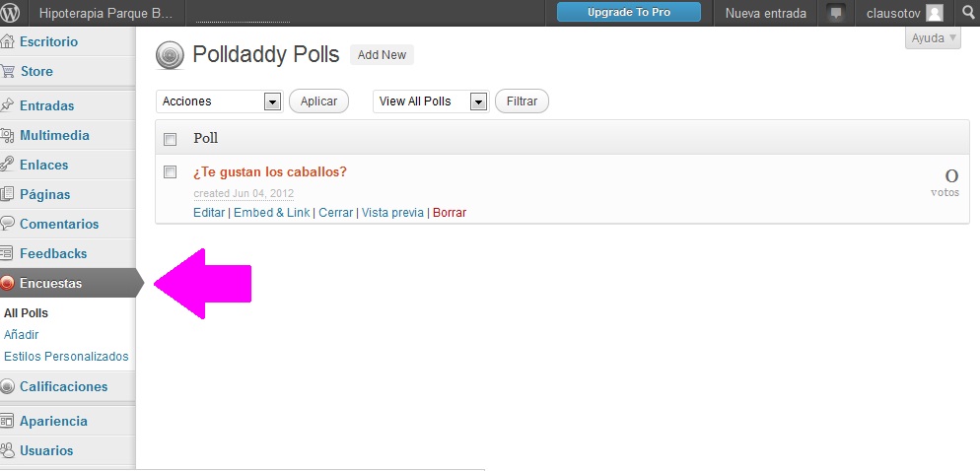This screenshot has height=471, width=980.
Task: Click the WordPress logo icon
Action: click(13, 13)
